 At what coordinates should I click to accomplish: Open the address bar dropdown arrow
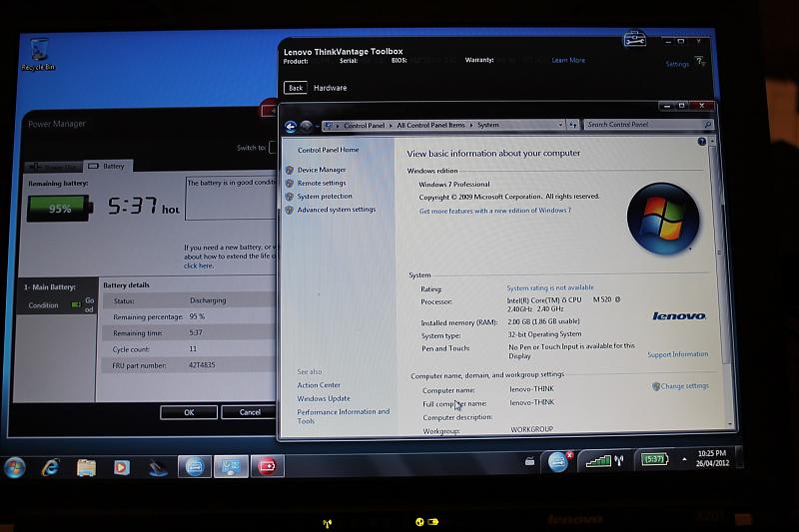(560, 125)
